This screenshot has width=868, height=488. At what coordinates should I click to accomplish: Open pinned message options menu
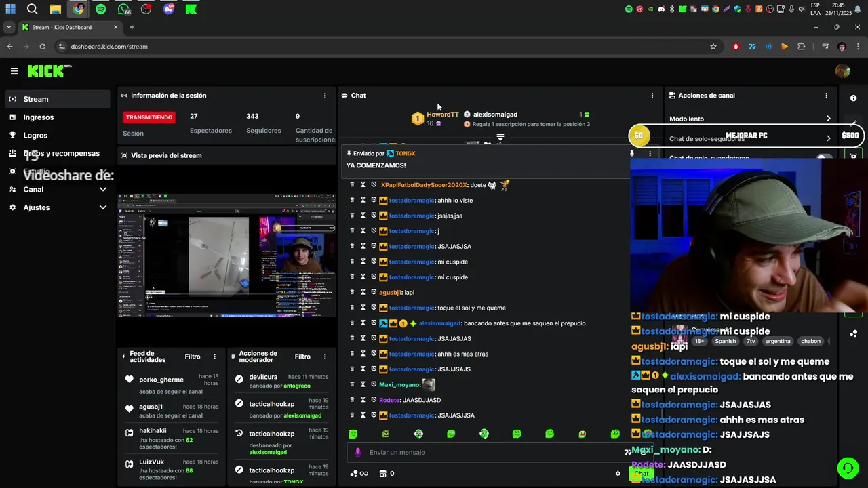[650, 154]
